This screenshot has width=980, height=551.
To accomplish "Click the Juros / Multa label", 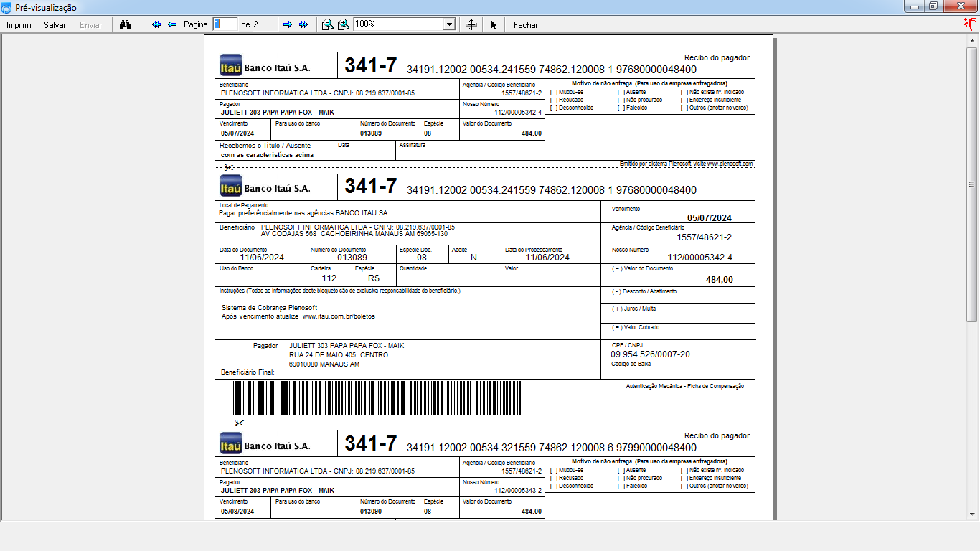I will [633, 309].
